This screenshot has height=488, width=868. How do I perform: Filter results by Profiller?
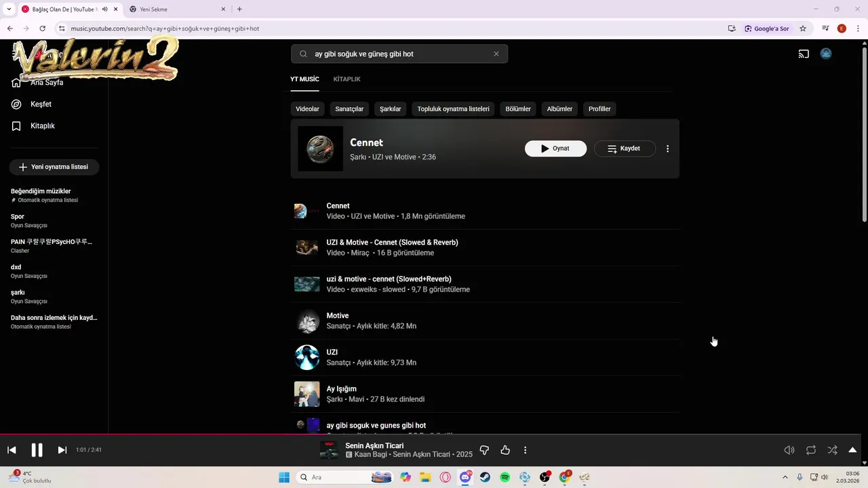599,109
